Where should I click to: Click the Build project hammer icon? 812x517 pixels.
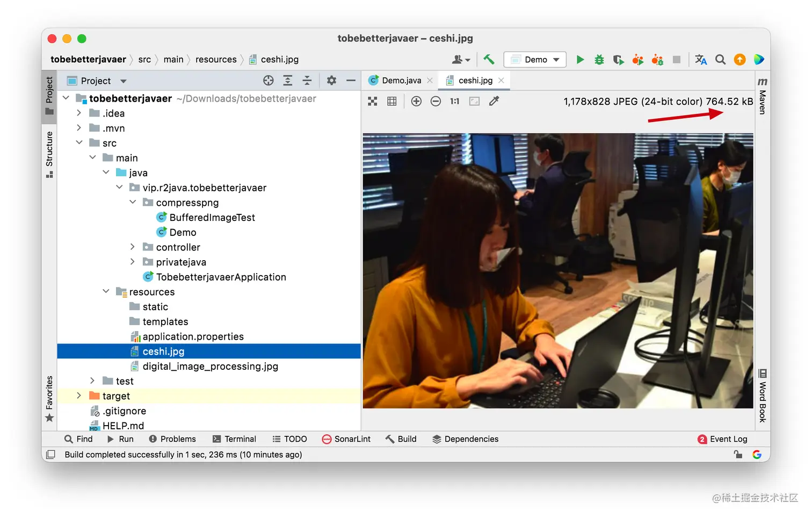coord(489,59)
